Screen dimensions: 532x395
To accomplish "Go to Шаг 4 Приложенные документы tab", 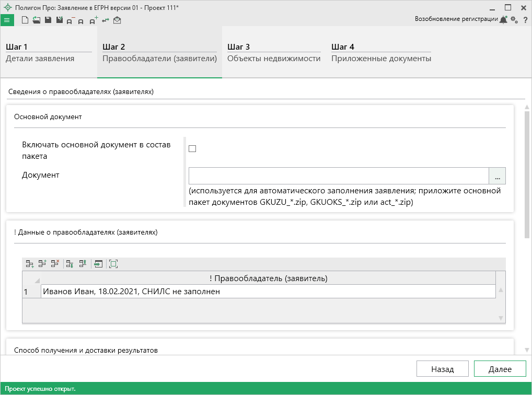I will coord(381,53).
